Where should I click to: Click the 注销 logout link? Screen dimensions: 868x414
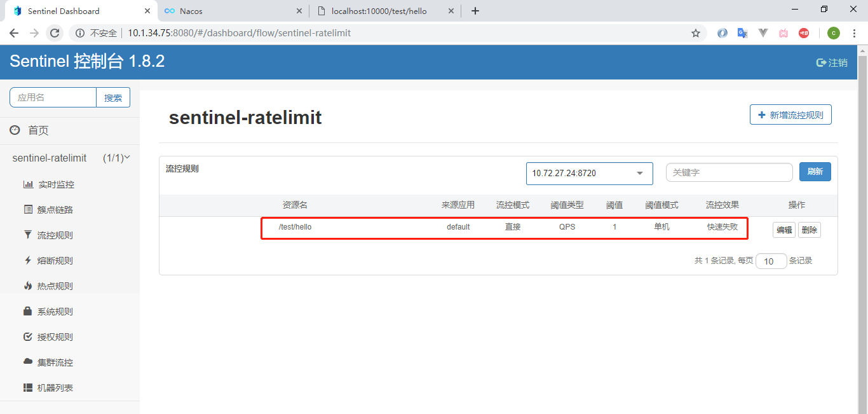pyautogui.click(x=832, y=62)
